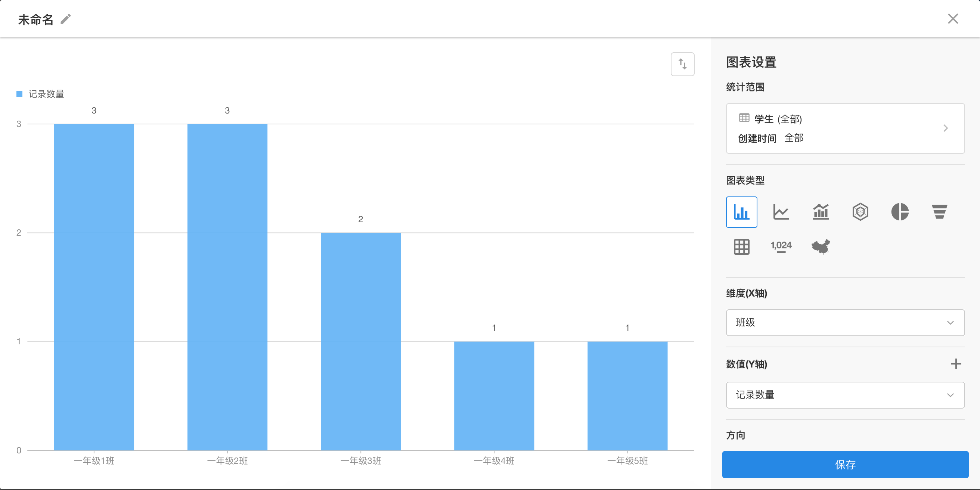
Task: Expand the 学生 (全部) statistics range
Action: click(x=845, y=128)
